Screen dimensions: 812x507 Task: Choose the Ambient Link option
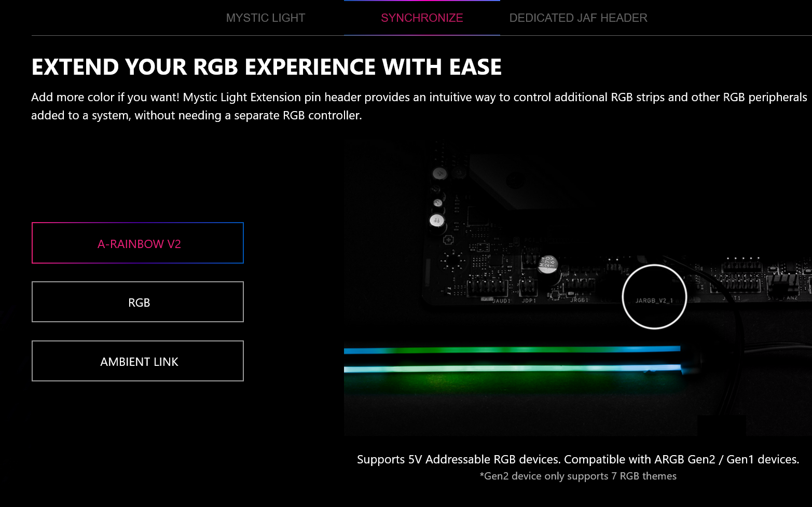[x=138, y=361]
